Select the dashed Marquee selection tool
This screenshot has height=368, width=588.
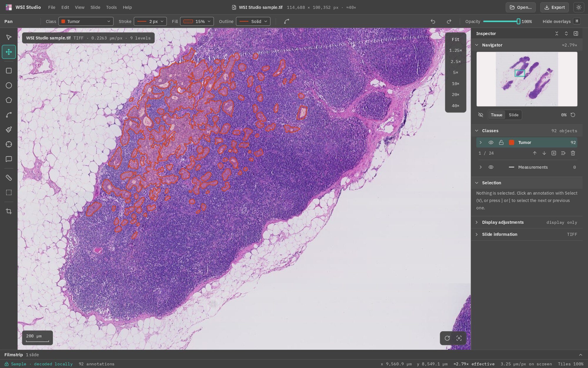(x=9, y=193)
